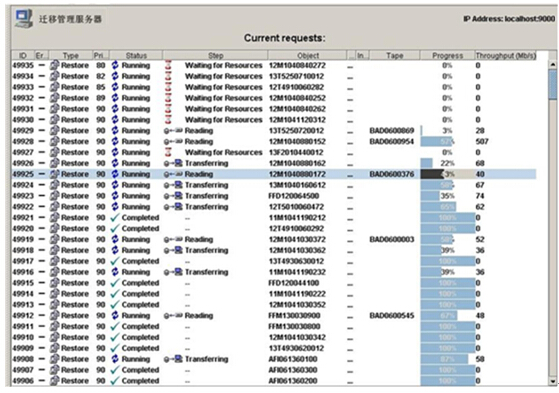Select request ID 49910
This screenshot has width=559, height=393.
[23, 337]
